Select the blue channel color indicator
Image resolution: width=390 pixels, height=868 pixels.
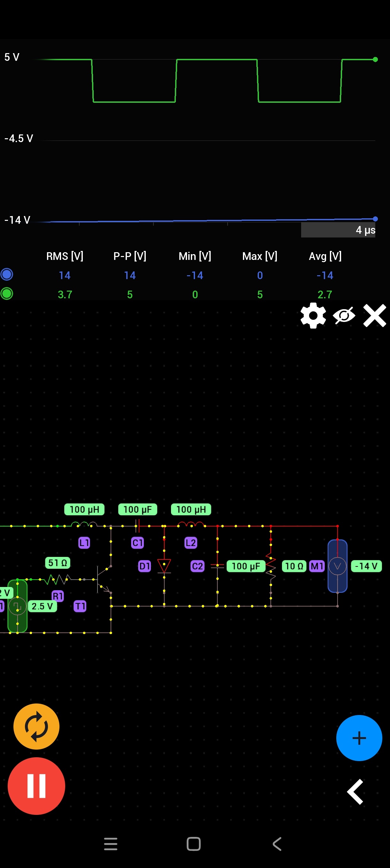(x=7, y=274)
